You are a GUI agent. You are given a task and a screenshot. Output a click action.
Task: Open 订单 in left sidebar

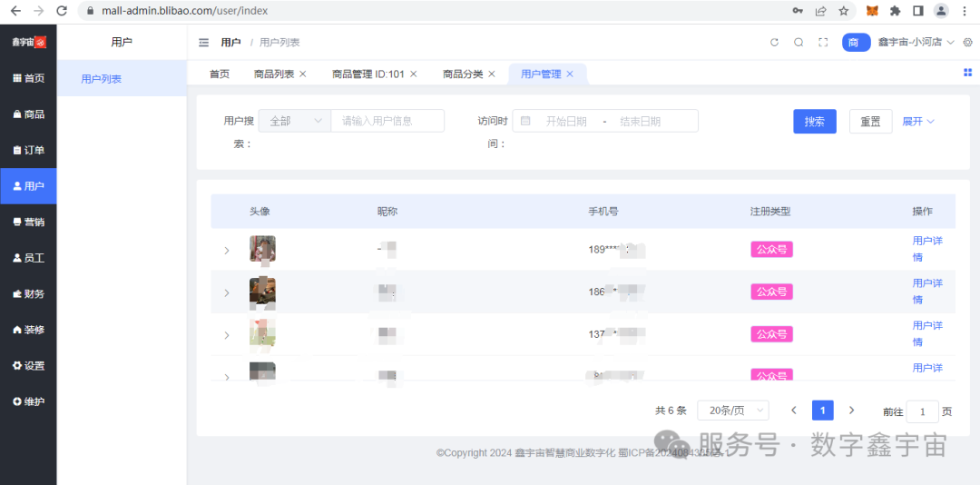click(28, 150)
